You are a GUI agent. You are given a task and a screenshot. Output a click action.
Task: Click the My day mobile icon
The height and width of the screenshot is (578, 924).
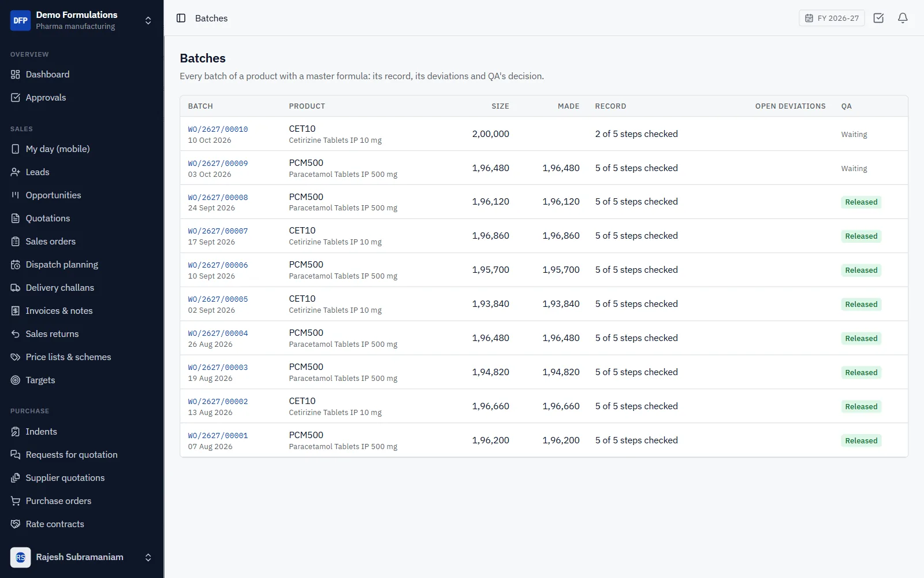coord(16,149)
